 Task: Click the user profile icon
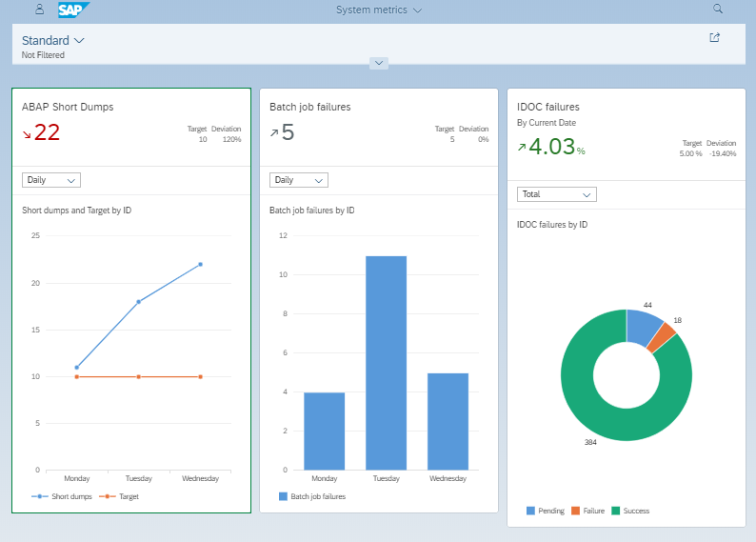(39, 10)
